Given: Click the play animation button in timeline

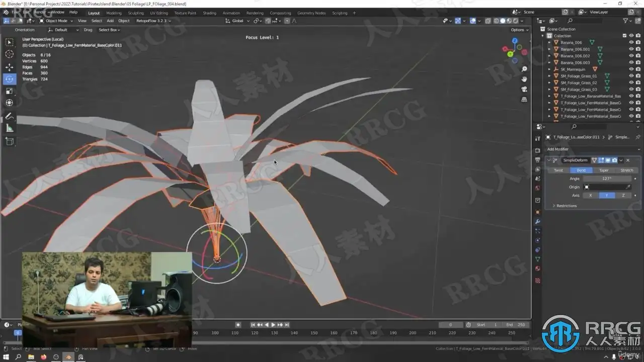Looking at the screenshot, I should tap(273, 325).
